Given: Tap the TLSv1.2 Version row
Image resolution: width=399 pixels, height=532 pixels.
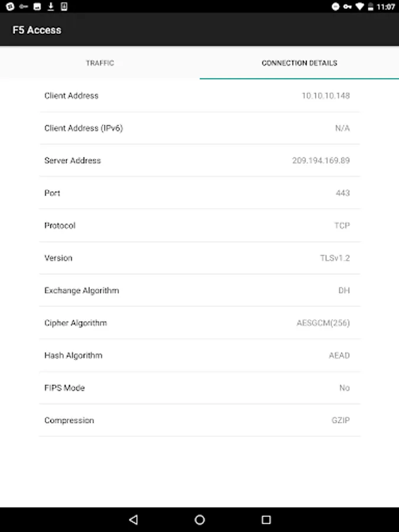Looking at the screenshot, I should point(199,258).
